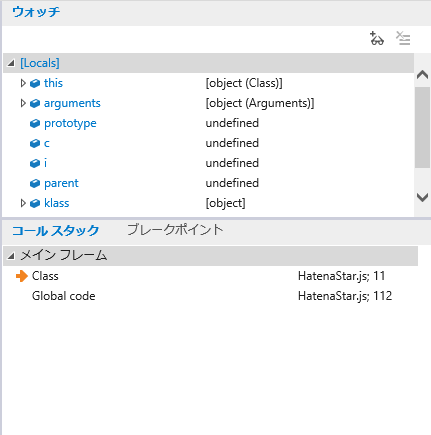
Task: Click the undefined value of prototype
Action: tap(232, 123)
